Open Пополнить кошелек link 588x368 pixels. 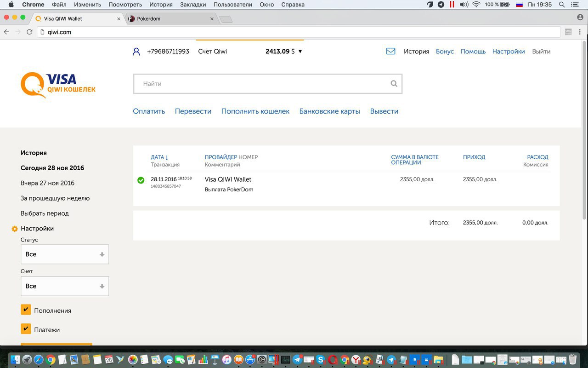click(x=255, y=111)
